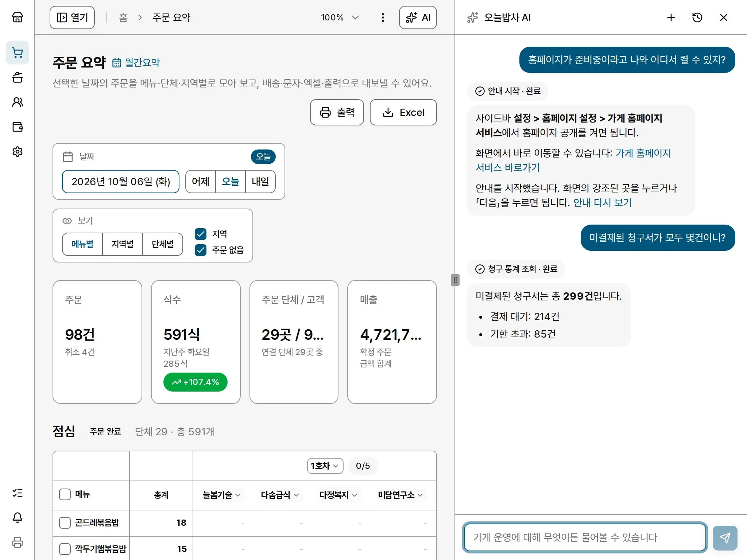Open the three-dot more options menu

[x=383, y=17]
